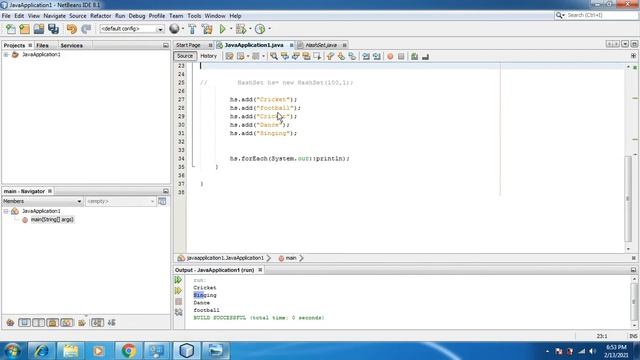Screen dimensions: 640x360
Task: Clean and Build with hammer-broom icon
Action: [x=207, y=29]
